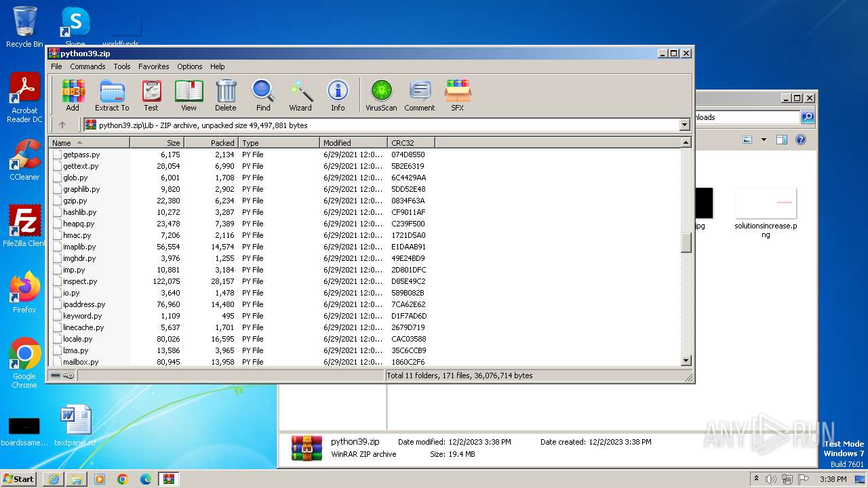Toggle preview pane in Explorer window
This screenshot has height=488, width=868.
pyautogui.click(x=782, y=140)
